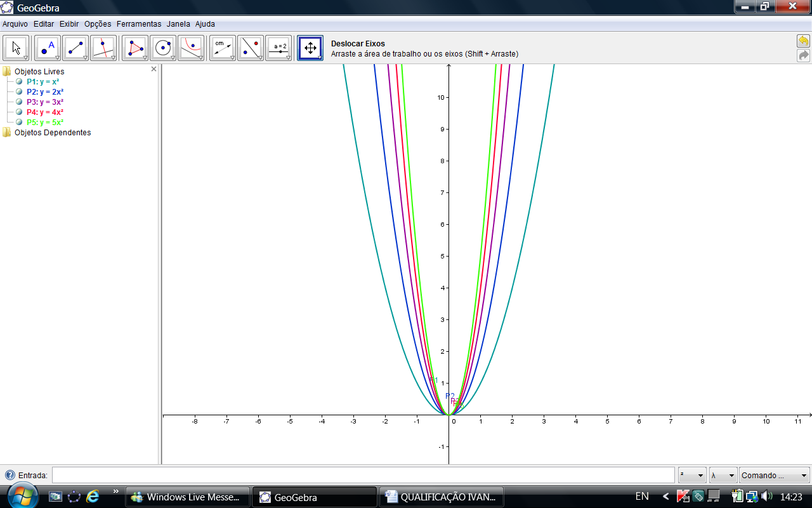Viewport: 812px width, 508px height.
Task: Click the Undo arrow icon
Action: click(x=803, y=41)
